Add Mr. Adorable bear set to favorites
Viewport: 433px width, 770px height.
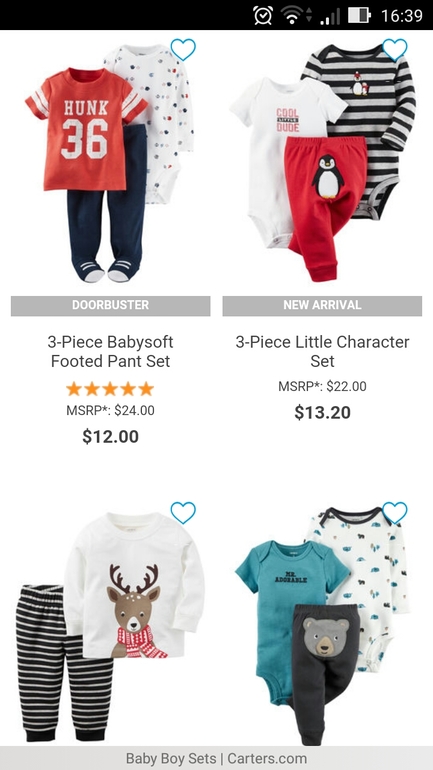(395, 513)
